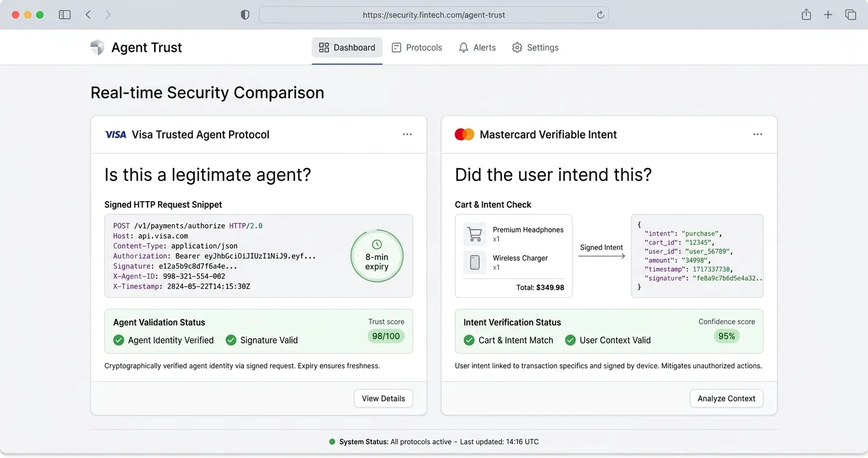Click the Signature Valid checkmark icon
Image resolution: width=868 pixels, height=458 pixels.
tap(231, 340)
